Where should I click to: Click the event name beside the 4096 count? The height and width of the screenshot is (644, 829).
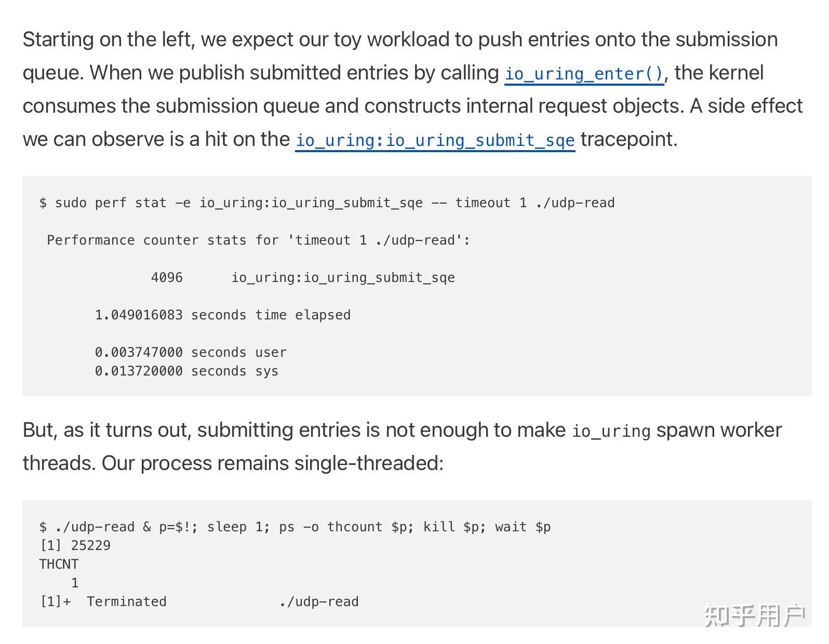(x=343, y=277)
